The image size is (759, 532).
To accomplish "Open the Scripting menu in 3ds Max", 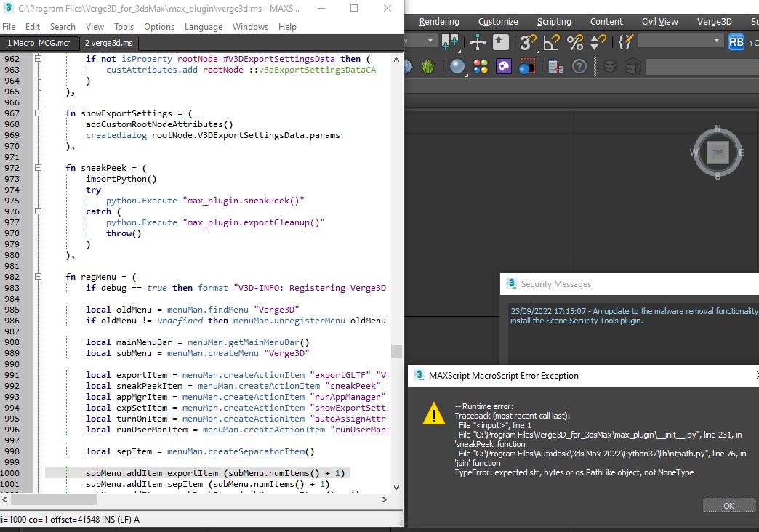I will 554,21.
